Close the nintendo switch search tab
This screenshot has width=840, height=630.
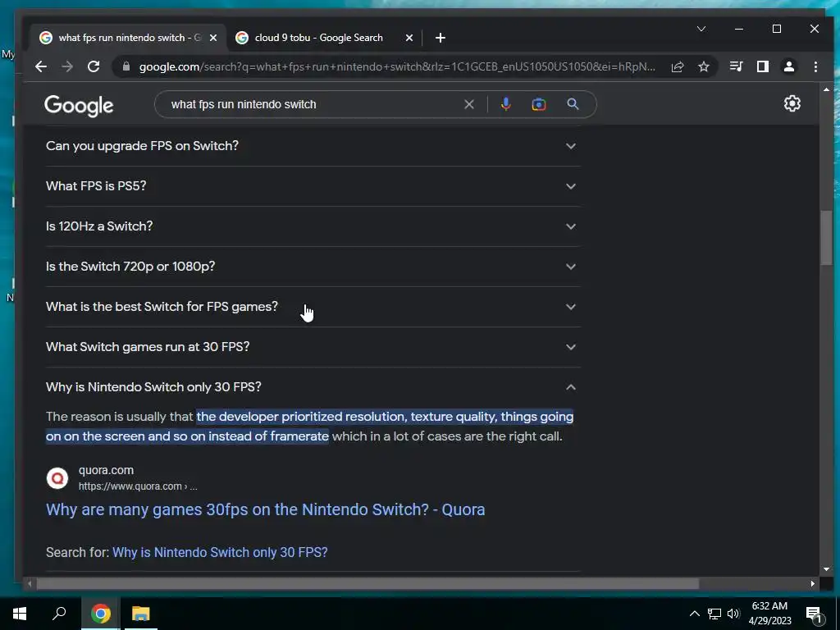pyautogui.click(x=213, y=38)
